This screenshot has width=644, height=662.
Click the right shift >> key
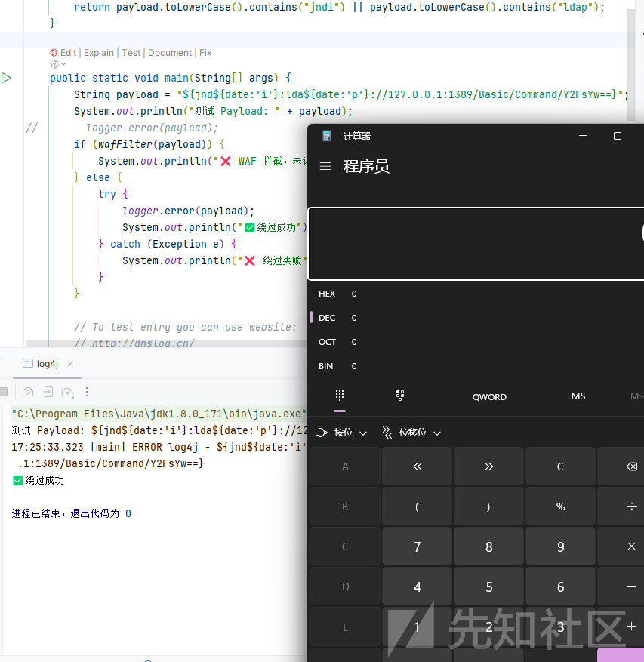pyautogui.click(x=488, y=466)
